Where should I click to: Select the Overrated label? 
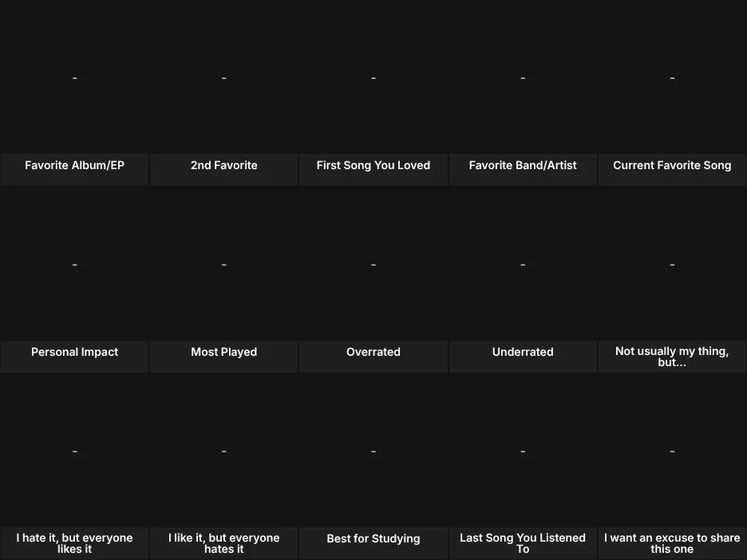pyautogui.click(x=373, y=352)
